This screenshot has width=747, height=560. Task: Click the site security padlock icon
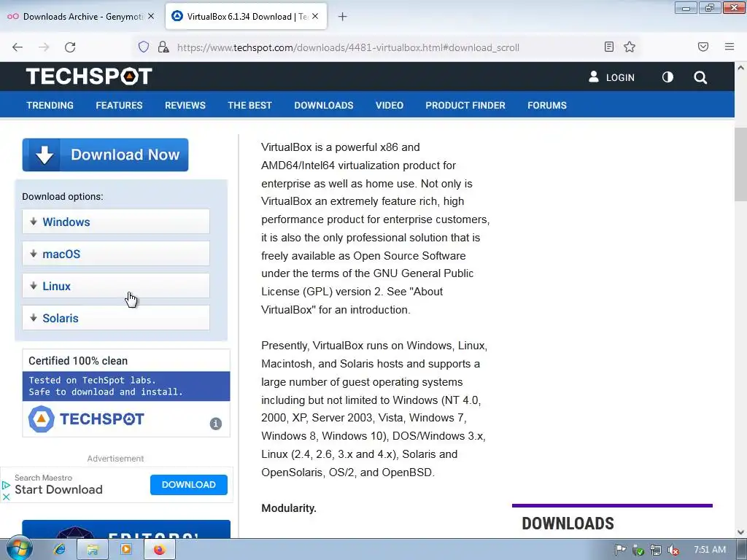pyautogui.click(x=163, y=47)
